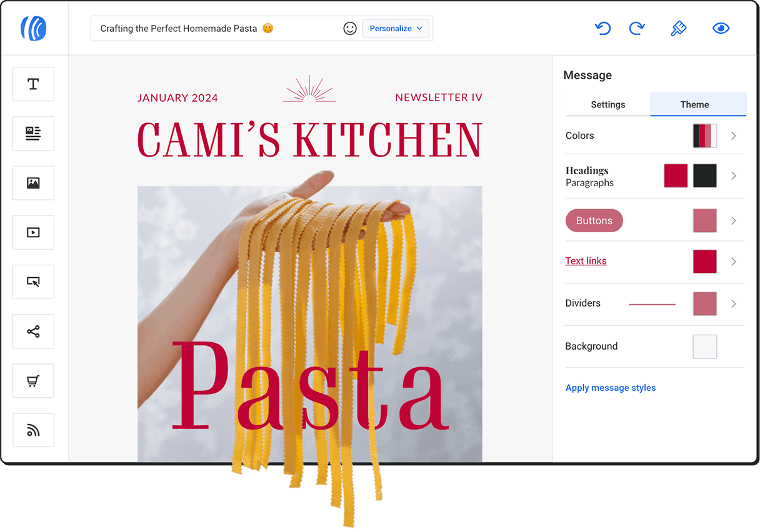Image resolution: width=760 pixels, height=532 pixels.
Task: Click the Dividers line preview
Action: (x=652, y=304)
